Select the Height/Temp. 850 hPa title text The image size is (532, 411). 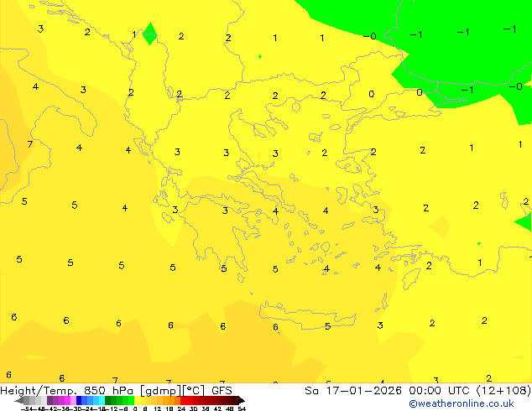click(67, 391)
